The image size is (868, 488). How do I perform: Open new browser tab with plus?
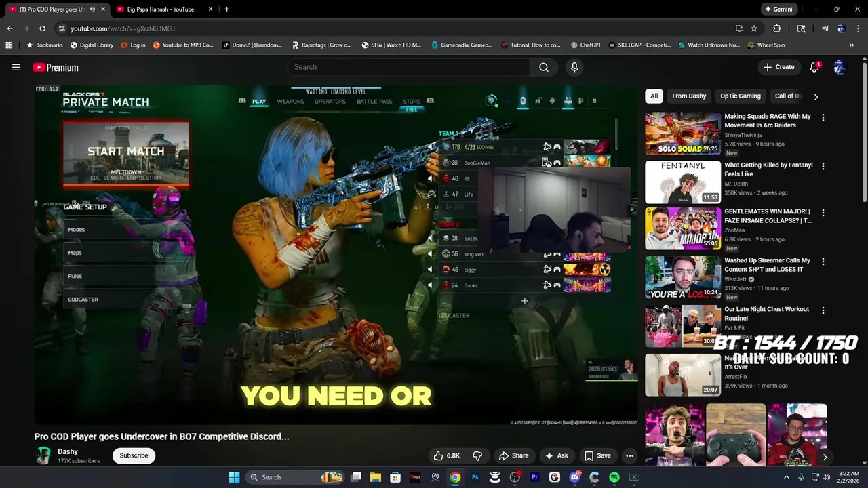point(226,9)
